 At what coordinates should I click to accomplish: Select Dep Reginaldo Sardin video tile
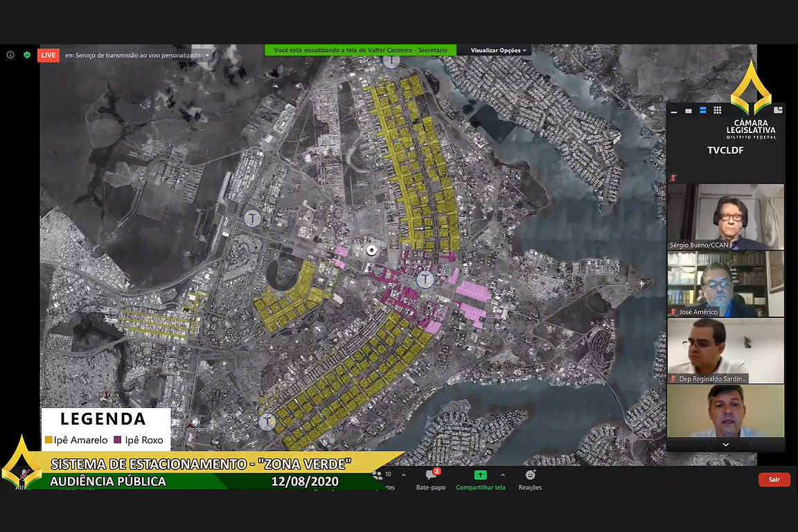[726, 351]
